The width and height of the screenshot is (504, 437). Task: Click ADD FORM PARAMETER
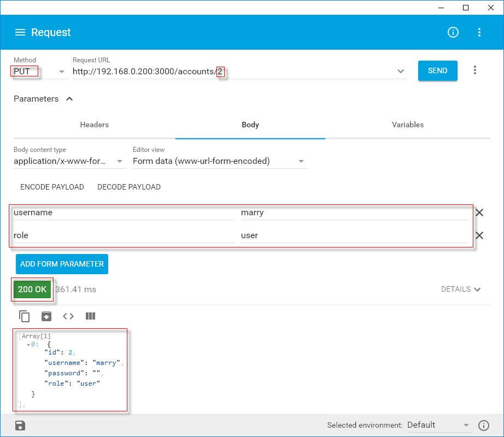point(62,264)
